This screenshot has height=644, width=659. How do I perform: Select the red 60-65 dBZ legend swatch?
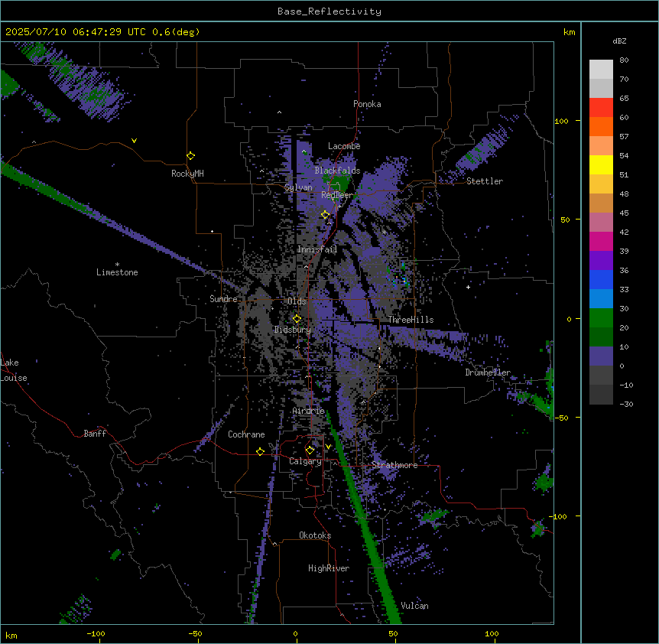click(x=601, y=108)
